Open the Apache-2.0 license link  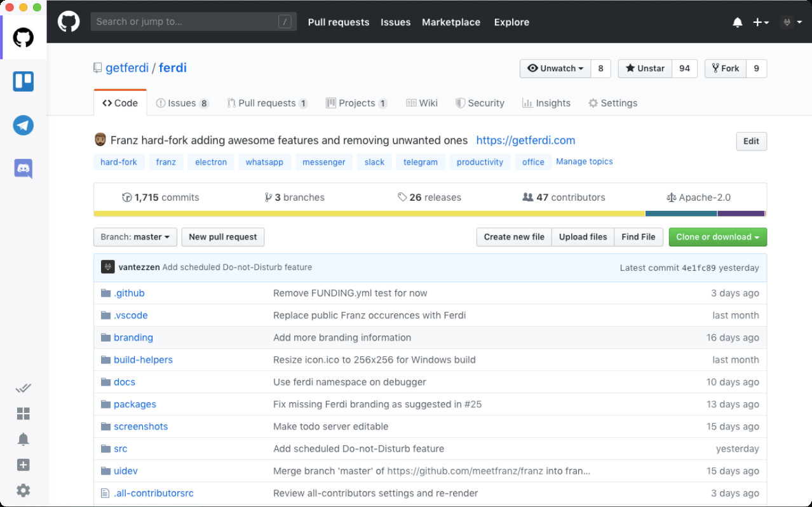pos(698,198)
